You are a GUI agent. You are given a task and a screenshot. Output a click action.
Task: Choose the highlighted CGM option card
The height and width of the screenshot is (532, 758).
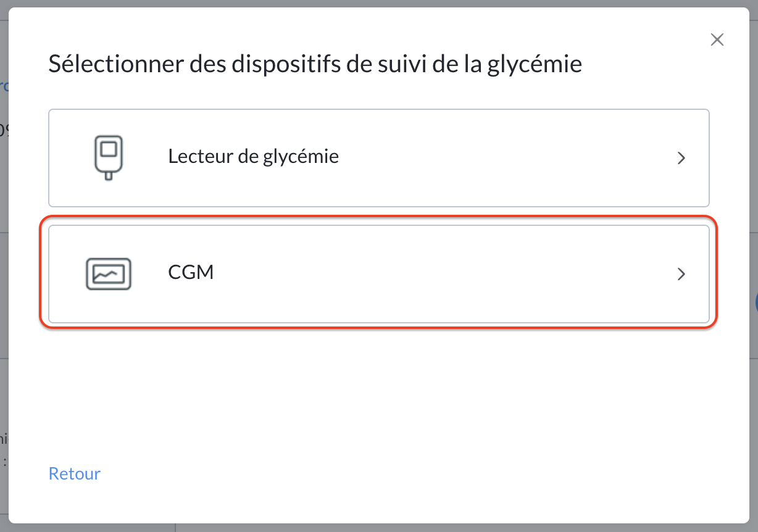(x=379, y=274)
